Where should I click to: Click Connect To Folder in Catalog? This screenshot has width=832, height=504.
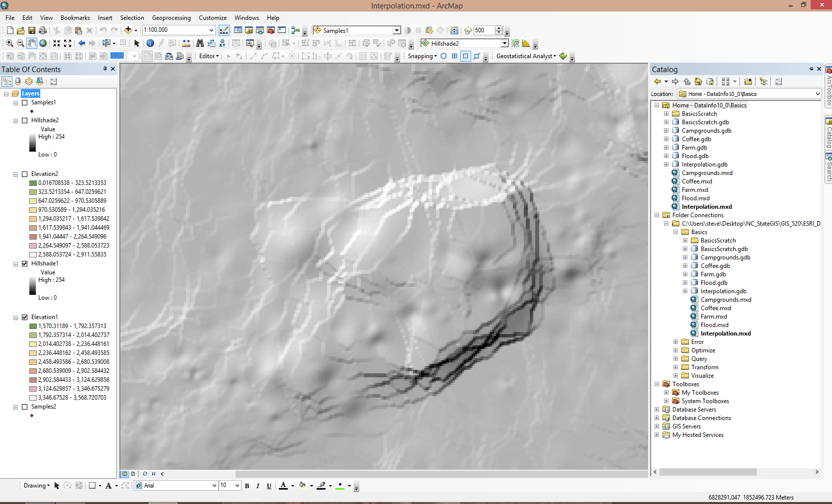click(x=748, y=82)
